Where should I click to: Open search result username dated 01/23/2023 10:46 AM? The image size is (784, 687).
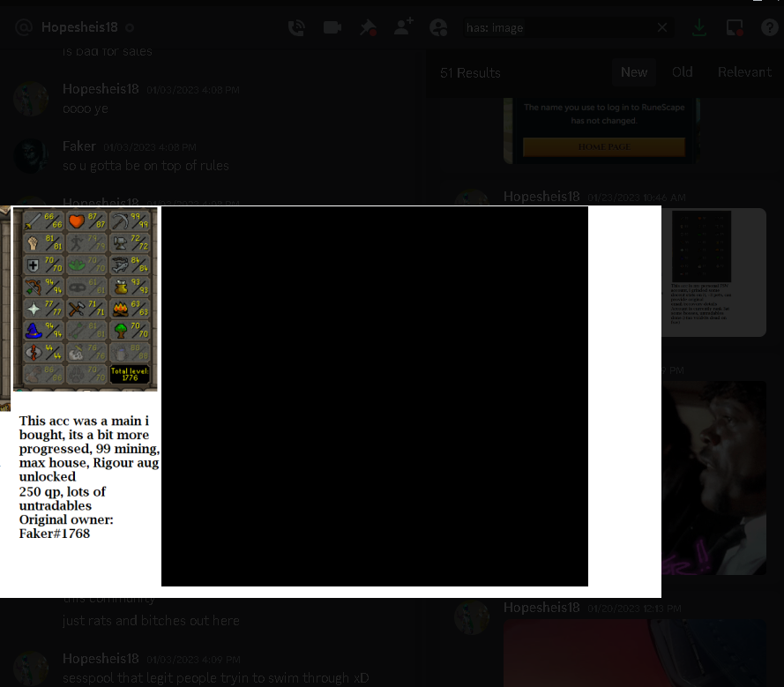(541, 197)
